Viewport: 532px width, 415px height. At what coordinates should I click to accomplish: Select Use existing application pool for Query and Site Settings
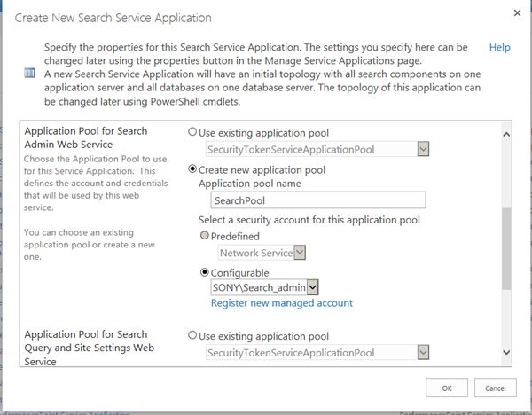coord(192,335)
